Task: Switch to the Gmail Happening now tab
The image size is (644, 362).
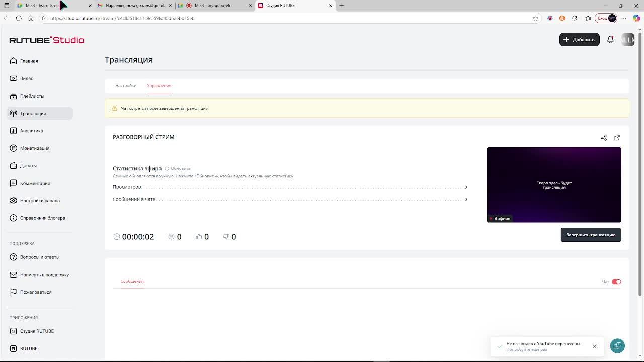Action: [x=135, y=5]
